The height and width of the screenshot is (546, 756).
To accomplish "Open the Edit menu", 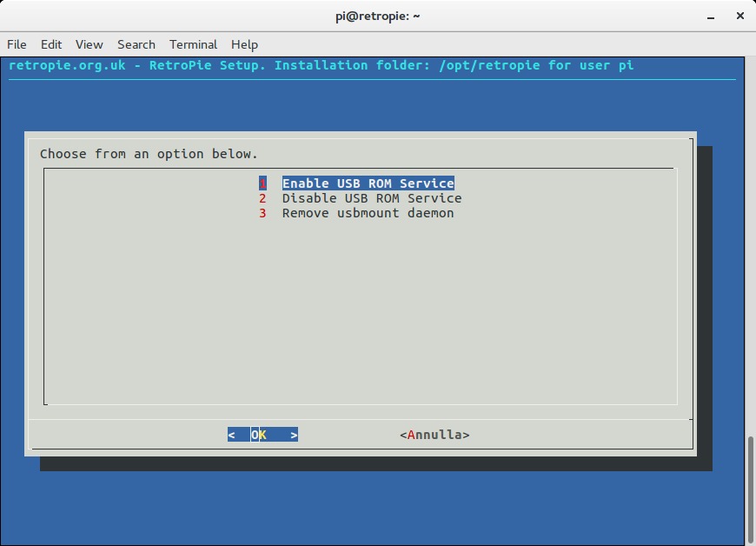I will point(51,44).
